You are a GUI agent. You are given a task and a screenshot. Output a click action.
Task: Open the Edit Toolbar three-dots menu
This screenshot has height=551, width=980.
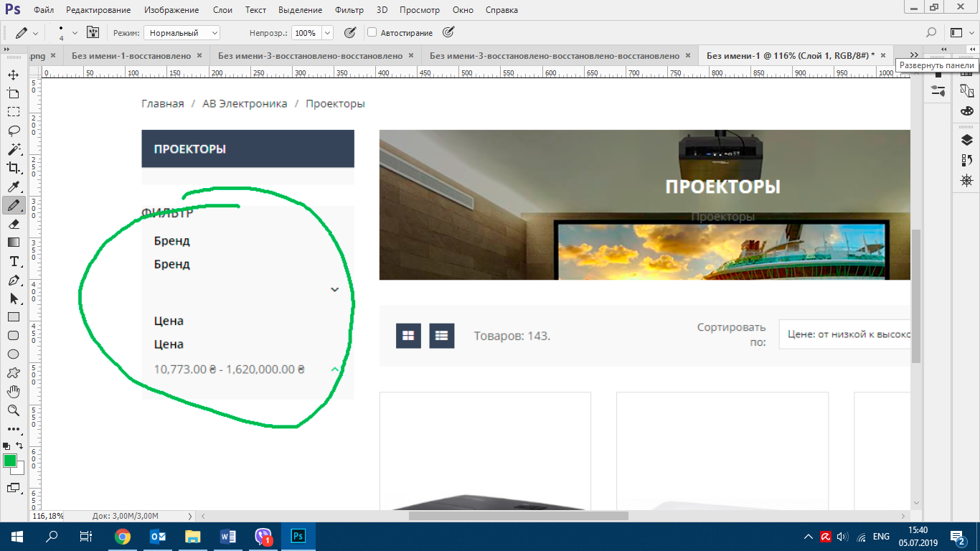tap(13, 429)
